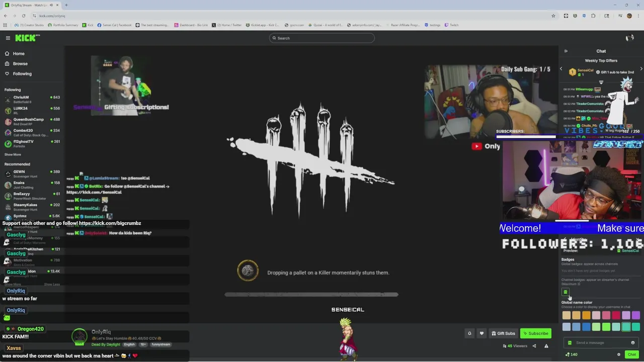This screenshot has height=362, width=644.
Task: Click the green Subscribe button
Action: click(x=536, y=333)
